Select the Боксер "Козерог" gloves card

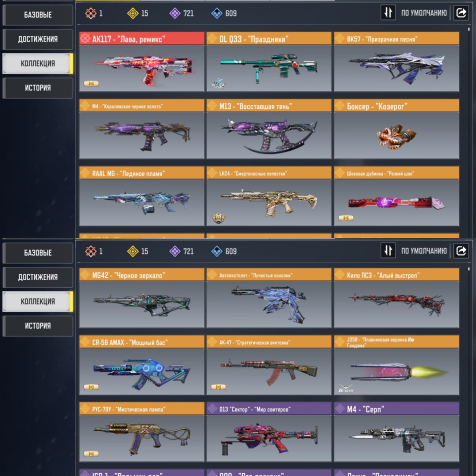click(396, 129)
